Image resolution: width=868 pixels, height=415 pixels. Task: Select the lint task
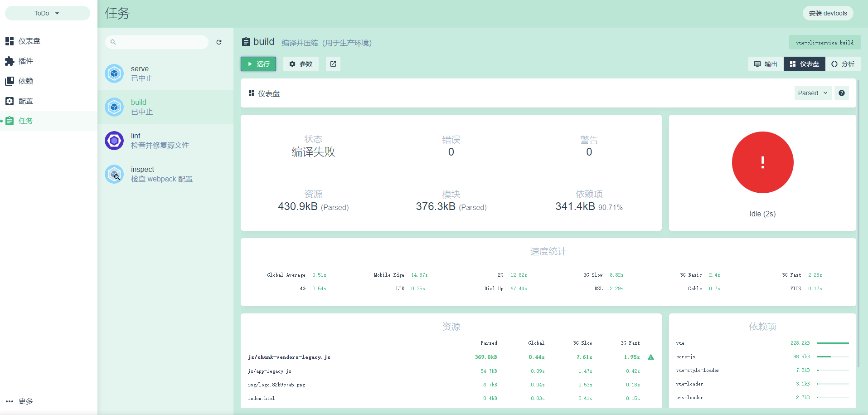(x=165, y=141)
